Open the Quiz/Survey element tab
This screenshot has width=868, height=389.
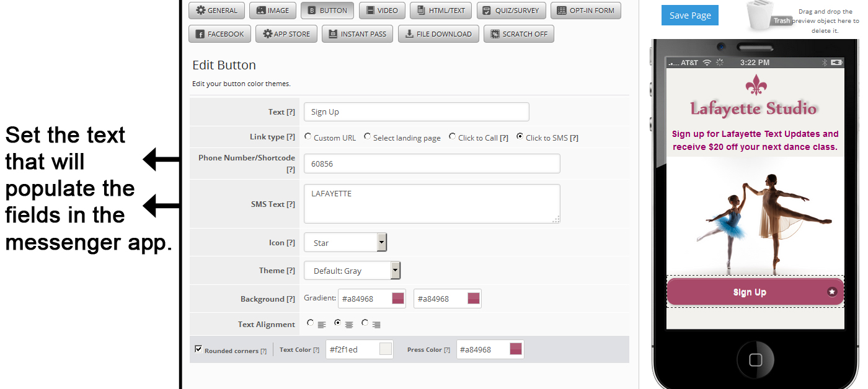coord(511,11)
